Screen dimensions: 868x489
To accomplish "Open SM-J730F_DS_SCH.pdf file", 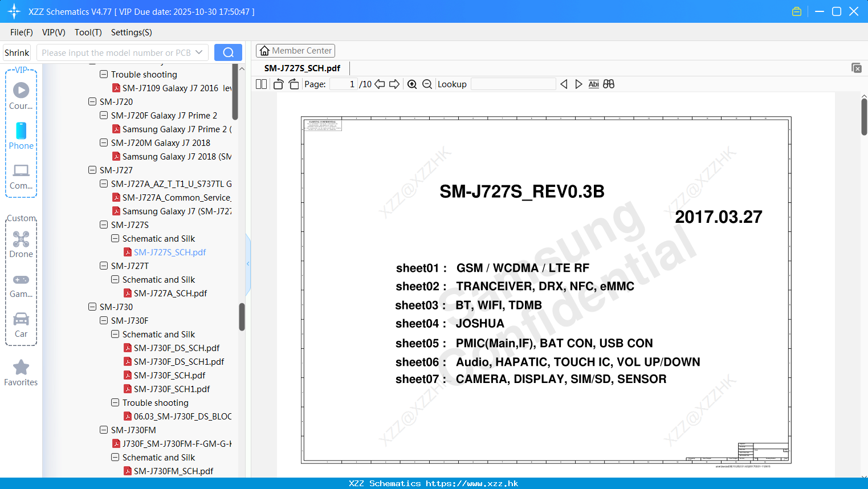I will (172, 348).
